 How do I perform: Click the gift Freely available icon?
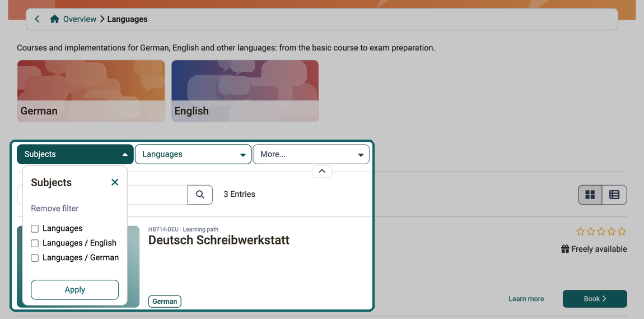point(566,249)
